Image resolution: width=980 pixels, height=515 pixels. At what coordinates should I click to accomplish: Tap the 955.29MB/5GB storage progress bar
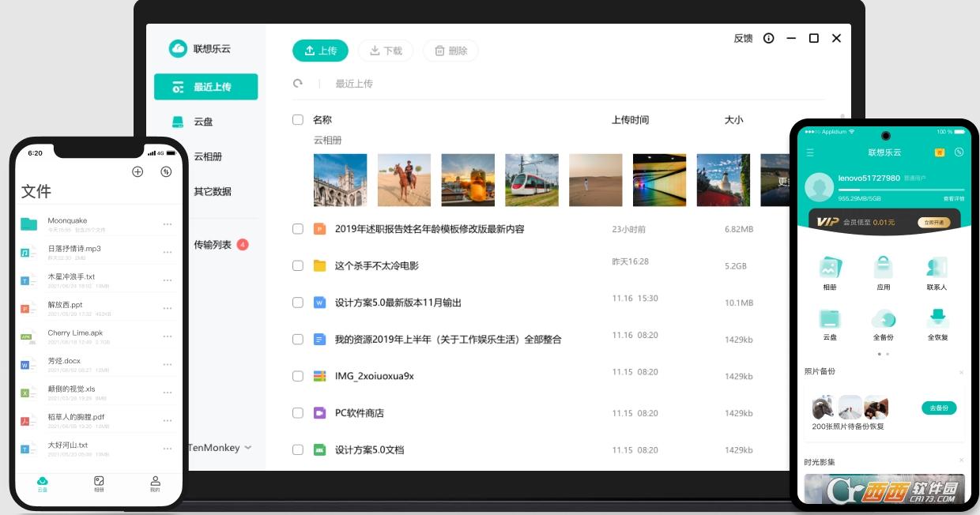tap(901, 190)
